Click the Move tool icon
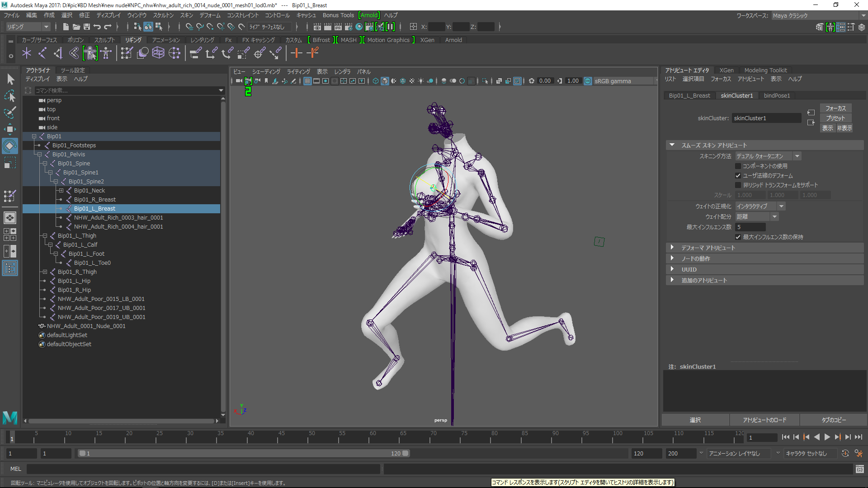This screenshot has height=488, width=868. point(9,129)
